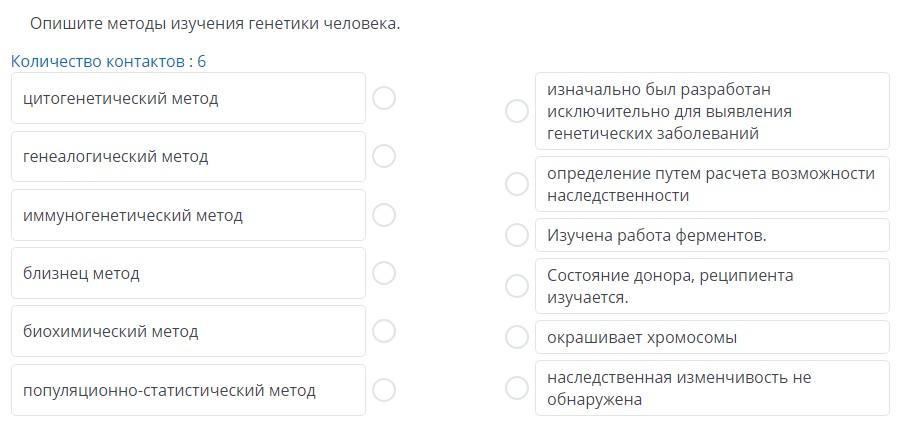The height and width of the screenshot is (428, 906).
Task: Click the connector circle for изначально был разработан
Action: (517, 111)
